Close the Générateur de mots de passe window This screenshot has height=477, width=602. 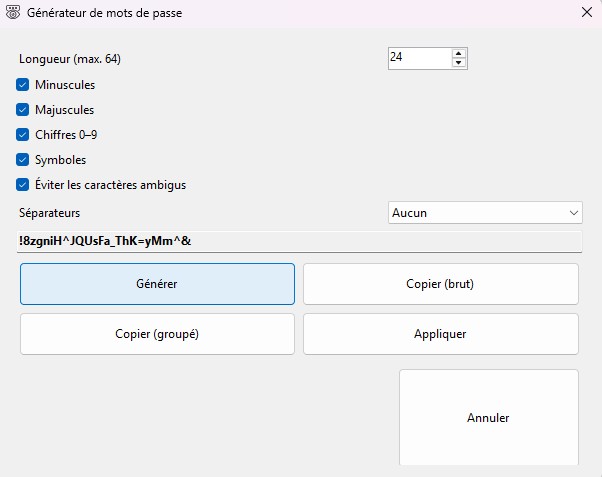point(586,13)
